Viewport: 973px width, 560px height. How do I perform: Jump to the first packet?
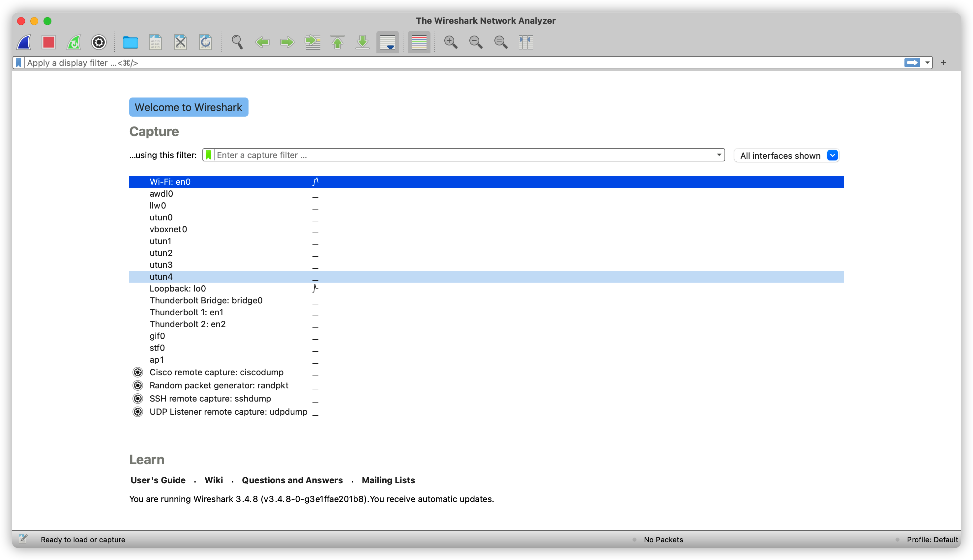[x=338, y=42]
